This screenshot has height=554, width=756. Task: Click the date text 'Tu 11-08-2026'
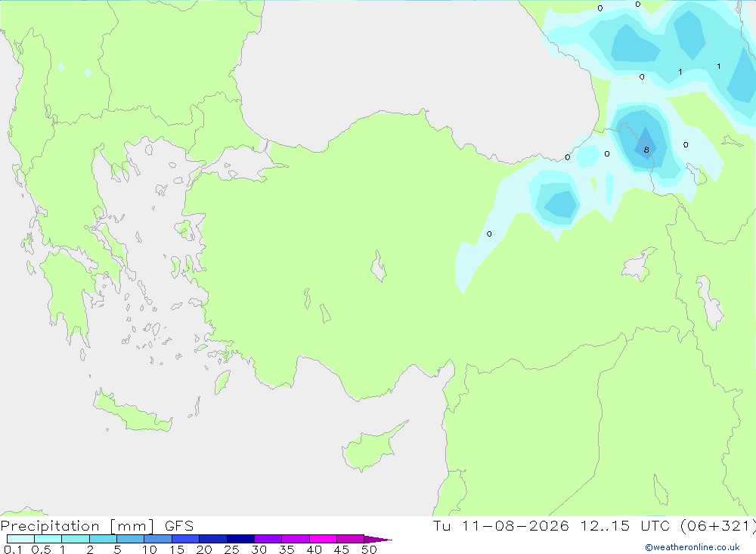(501, 526)
